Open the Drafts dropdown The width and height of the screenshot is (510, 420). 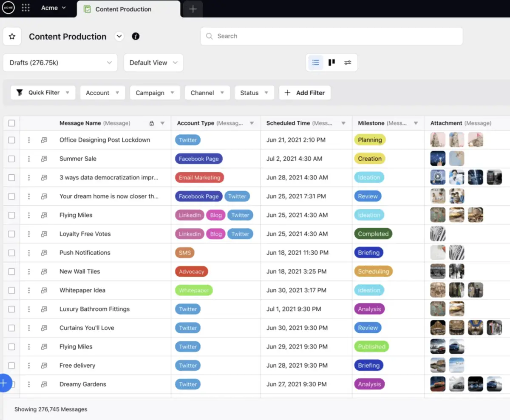[60, 62]
